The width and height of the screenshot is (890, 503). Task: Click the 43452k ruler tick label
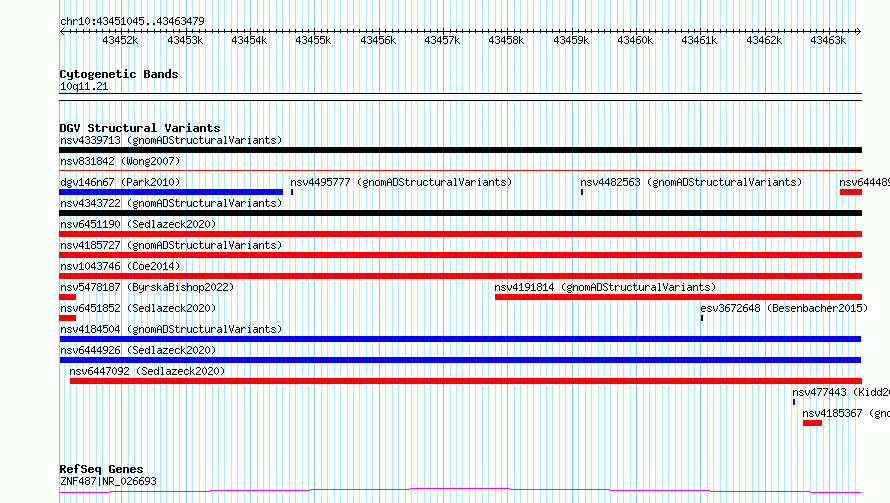point(120,40)
